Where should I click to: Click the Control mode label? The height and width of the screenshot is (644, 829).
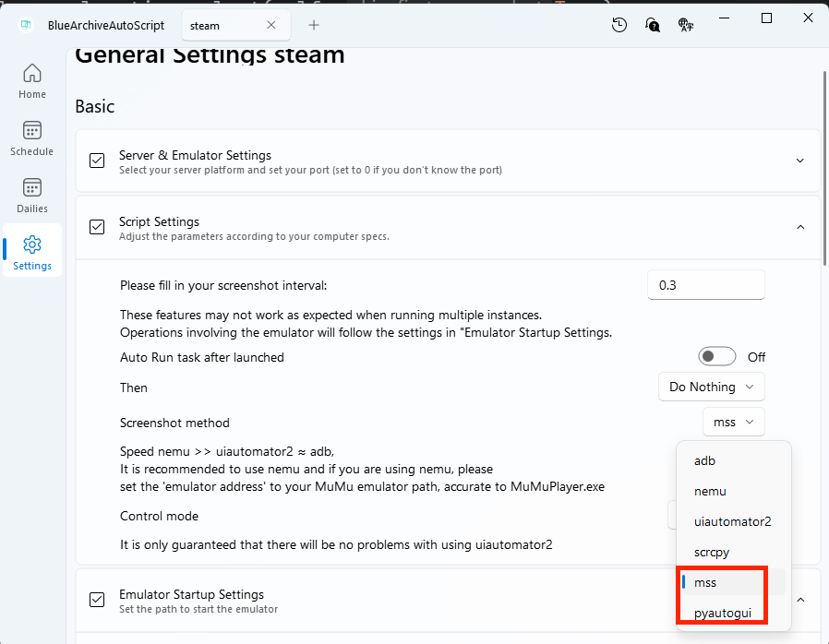[x=159, y=516]
